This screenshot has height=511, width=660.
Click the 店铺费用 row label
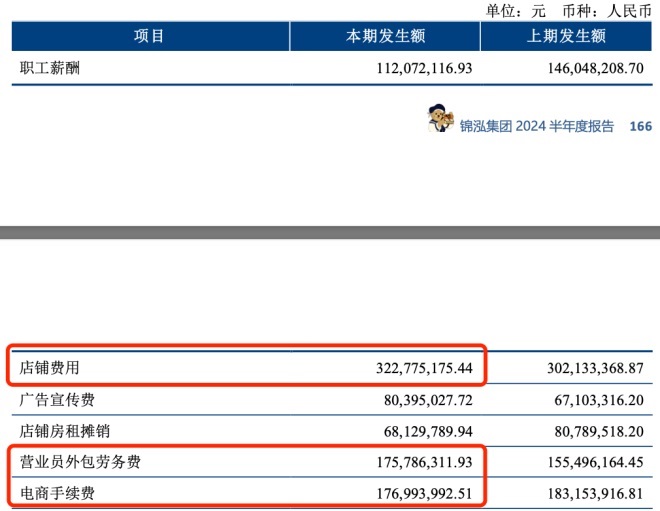(x=48, y=368)
